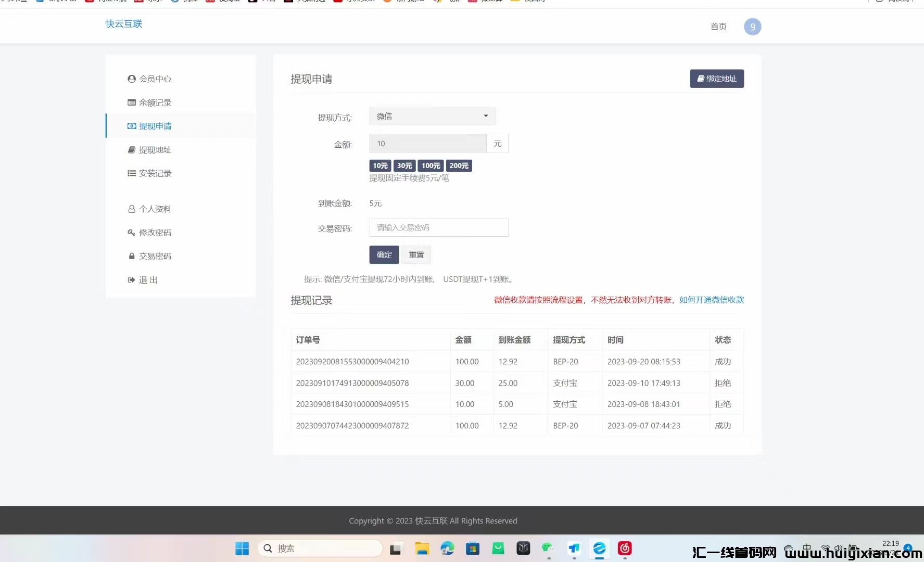This screenshot has height=562, width=924.
Task: Click the 交易密码 lock icon
Action: [132, 256]
